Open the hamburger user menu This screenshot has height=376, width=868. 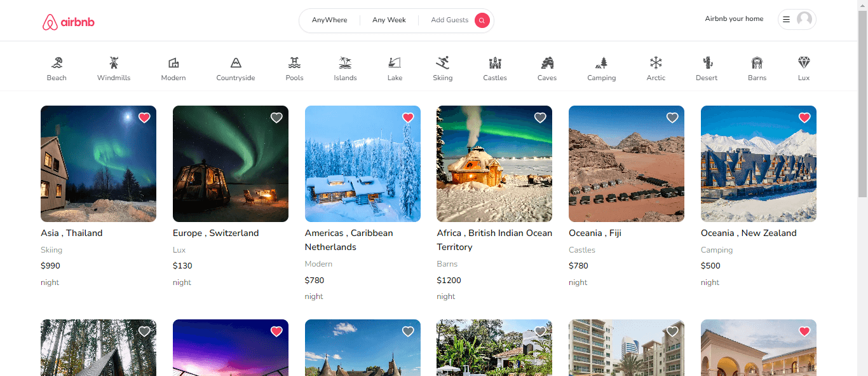click(786, 20)
